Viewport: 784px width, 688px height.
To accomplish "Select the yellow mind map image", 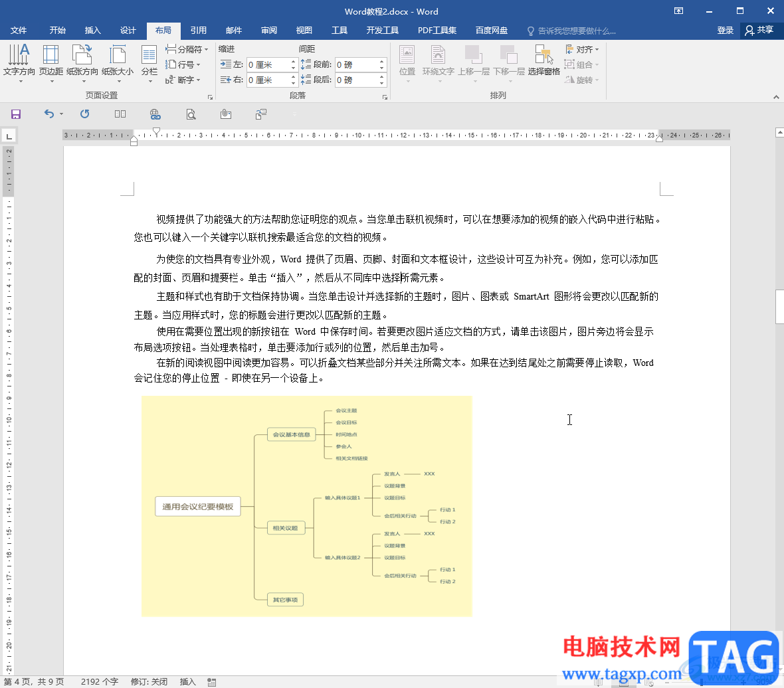I will [x=306, y=505].
